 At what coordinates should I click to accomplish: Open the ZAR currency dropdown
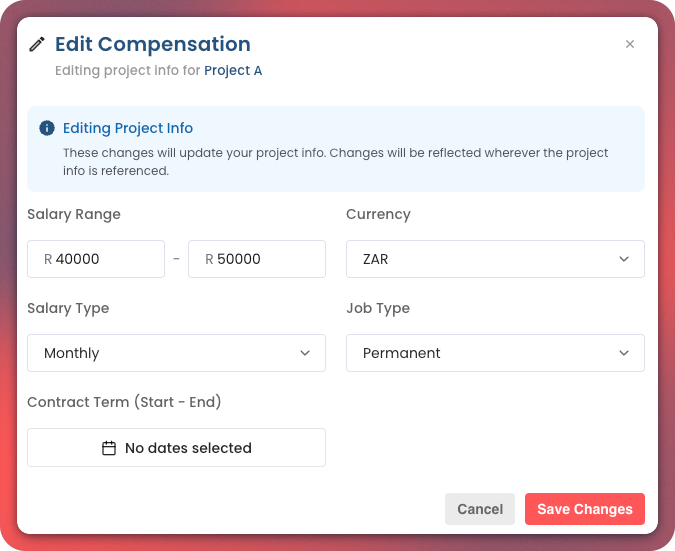point(495,259)
